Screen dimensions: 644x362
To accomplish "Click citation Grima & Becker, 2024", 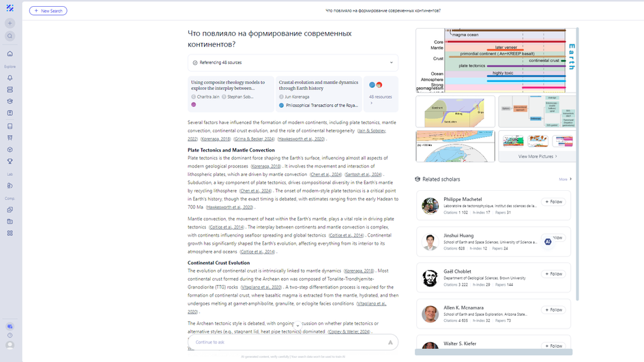I will pyautogui.click(x=254, y=139).
